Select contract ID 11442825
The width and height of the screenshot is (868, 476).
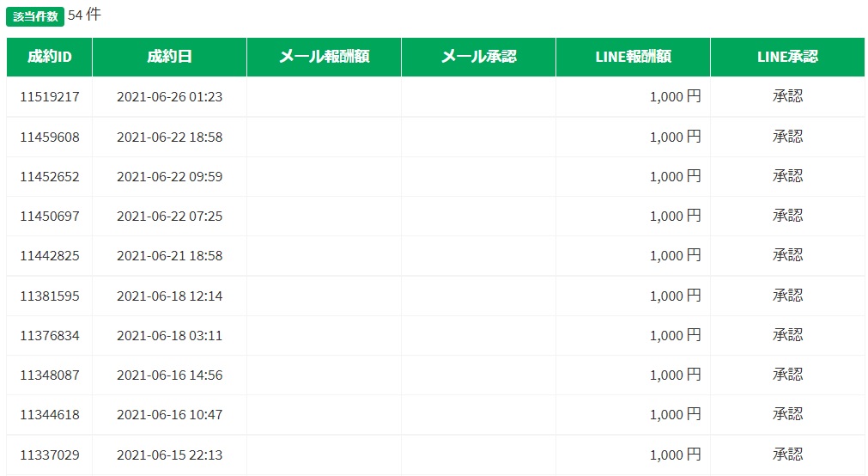click(x=50, y=256)
